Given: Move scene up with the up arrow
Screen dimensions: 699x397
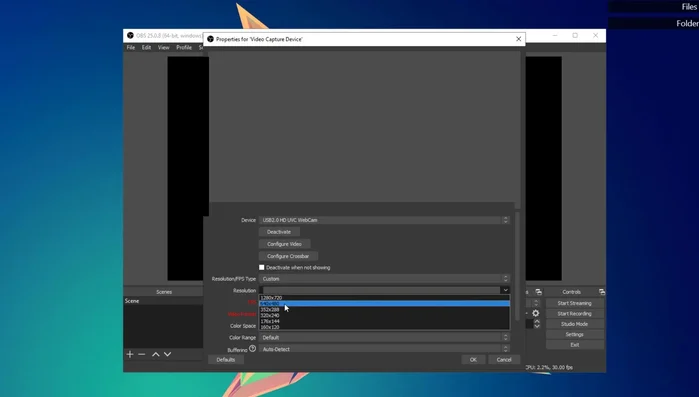Looking at the screenshot, I should pyautogui.click(x=156, y=354).
